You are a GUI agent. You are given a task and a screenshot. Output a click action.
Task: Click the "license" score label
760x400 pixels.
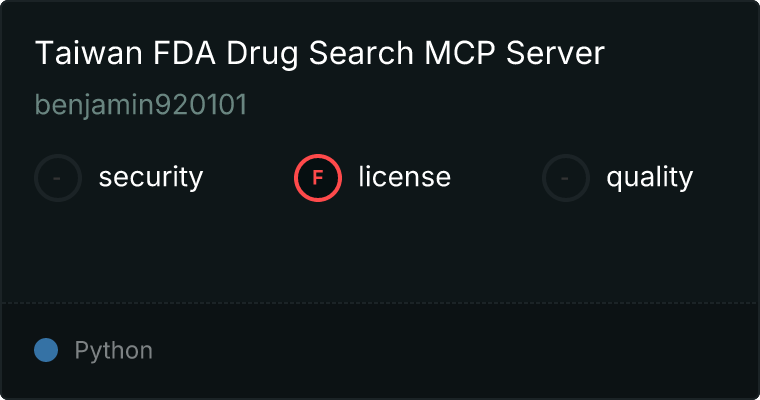(x=404, y=178)
